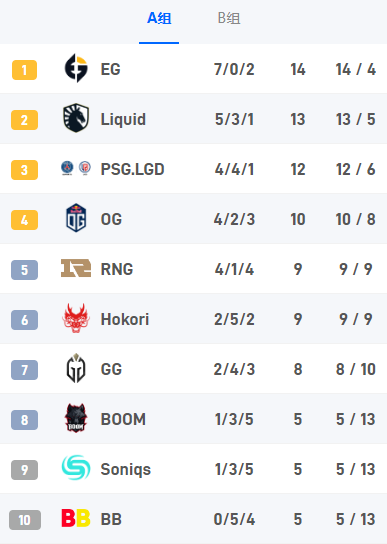Click the Hokori red dragon logo
The height and width of the screenshot is (544, 387).
click(76, 318)
